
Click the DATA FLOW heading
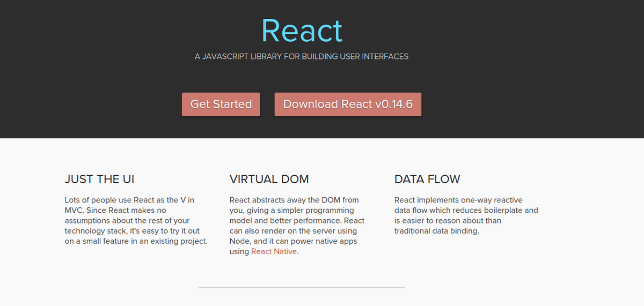coord(427,179)
